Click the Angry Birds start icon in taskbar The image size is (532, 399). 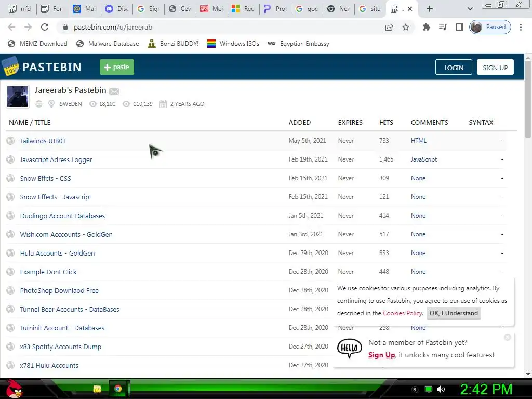[x=14, y=389]
